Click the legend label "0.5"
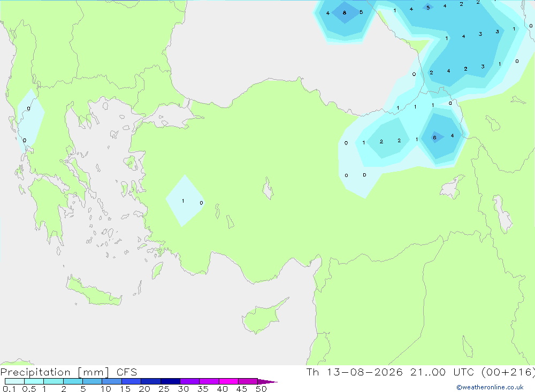 pyautogui.click(x=29, y=389)
